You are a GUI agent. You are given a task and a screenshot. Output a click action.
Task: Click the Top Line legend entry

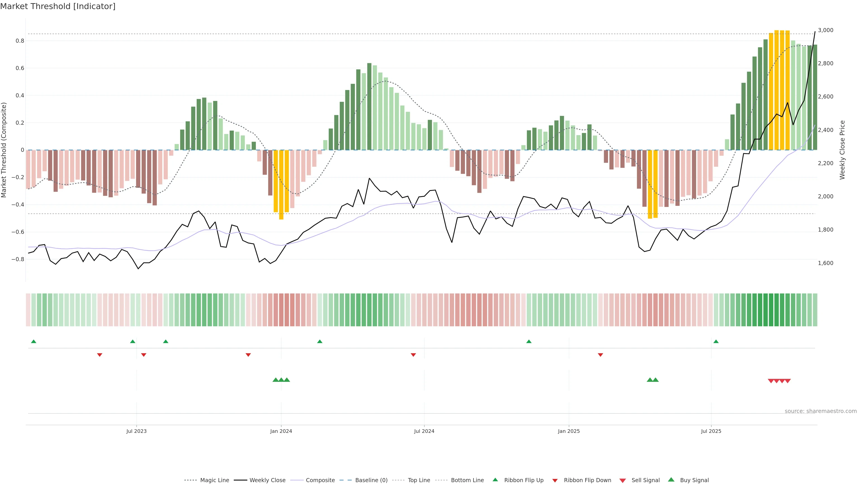pyautogui.click(x=419, y=480)
